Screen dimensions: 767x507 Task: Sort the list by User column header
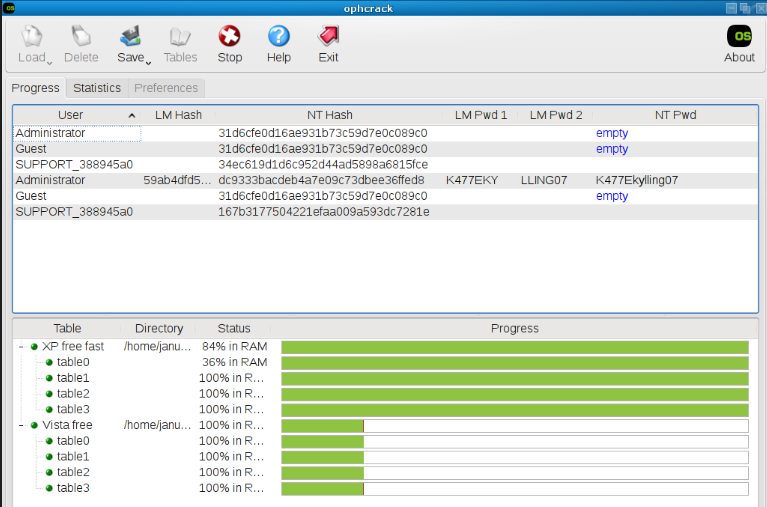[x=71, y=115]
